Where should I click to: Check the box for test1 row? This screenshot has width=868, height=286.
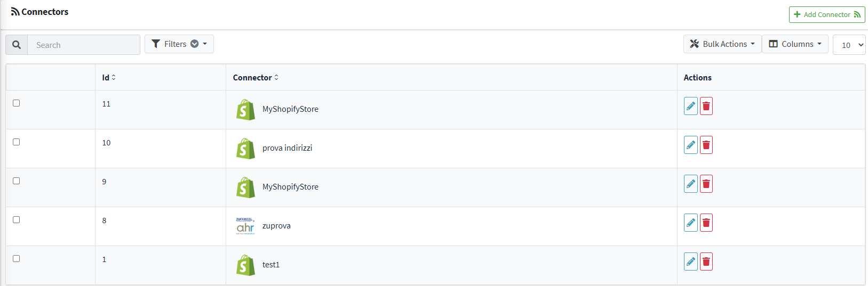pyautogui.click(x=17, y=259)
